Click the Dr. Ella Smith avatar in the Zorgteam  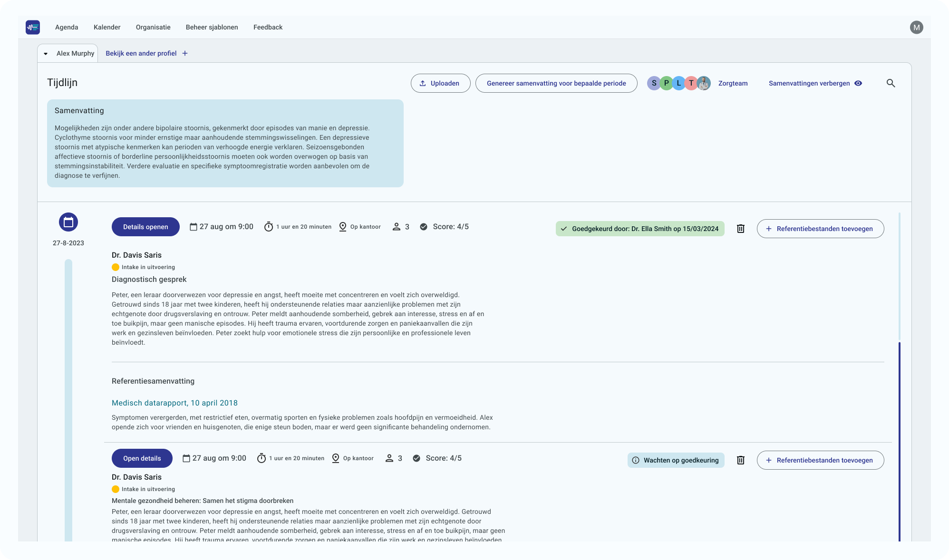(x=704, y=83)
